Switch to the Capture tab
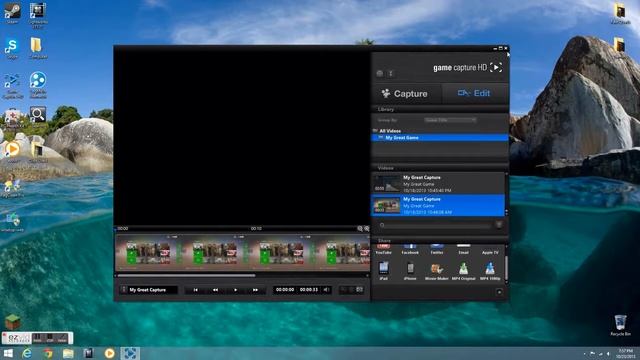Viewport: 640px width, 360px height. pyautogui.click(x=407, y=93)
